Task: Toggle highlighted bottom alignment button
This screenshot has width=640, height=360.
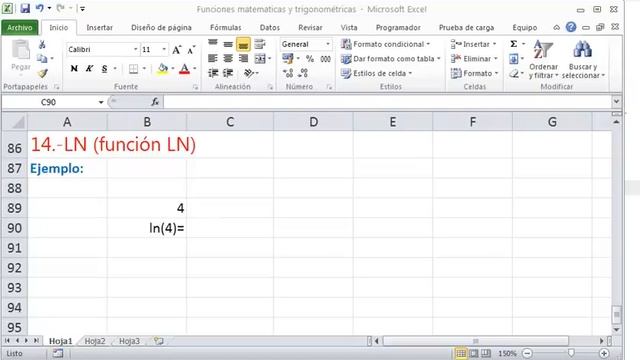Action: 243,44
